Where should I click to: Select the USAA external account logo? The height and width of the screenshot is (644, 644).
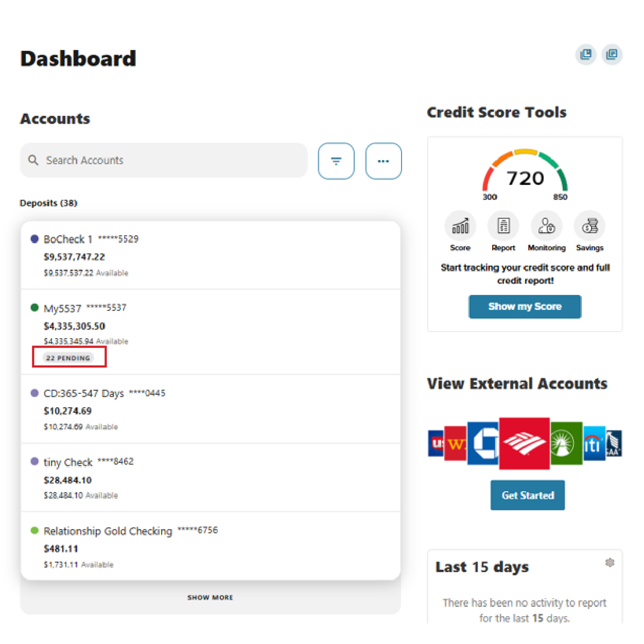pos(614,443)
